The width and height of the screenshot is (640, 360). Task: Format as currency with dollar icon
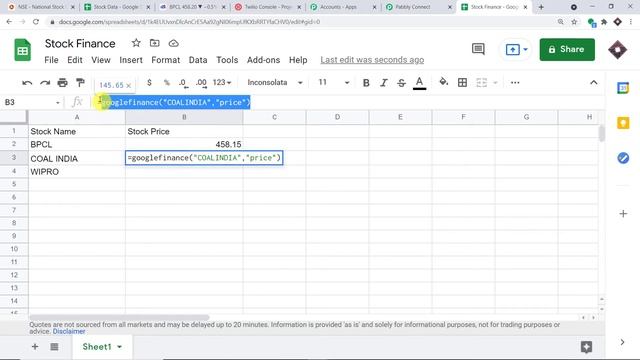click(149, 82)
